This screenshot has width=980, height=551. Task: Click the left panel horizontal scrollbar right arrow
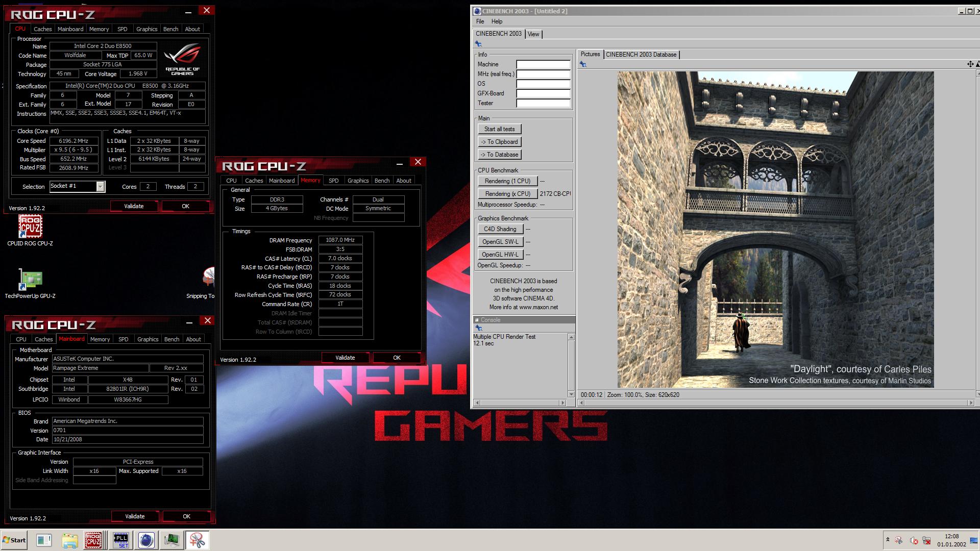[563, 403]
